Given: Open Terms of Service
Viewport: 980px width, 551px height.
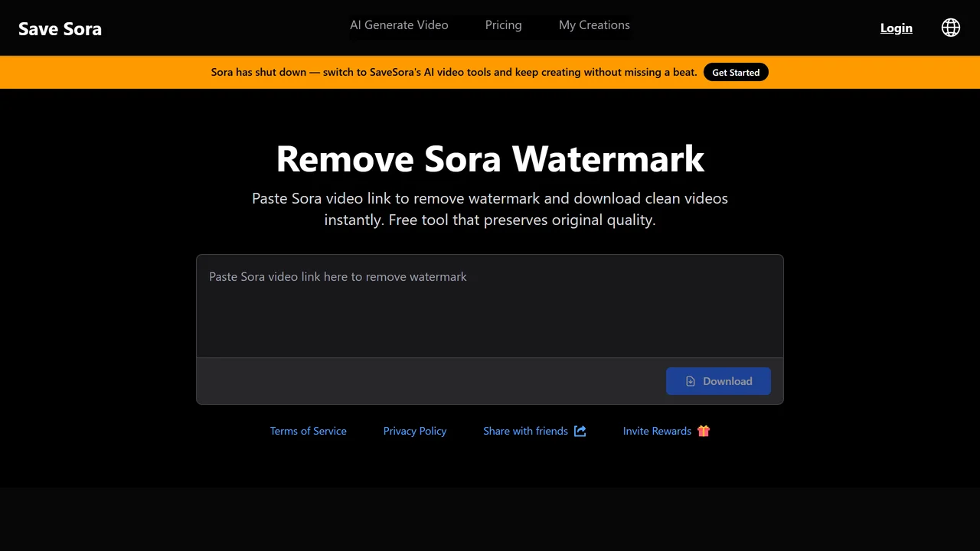Looking at the screenshot, I should pos(309,431).
